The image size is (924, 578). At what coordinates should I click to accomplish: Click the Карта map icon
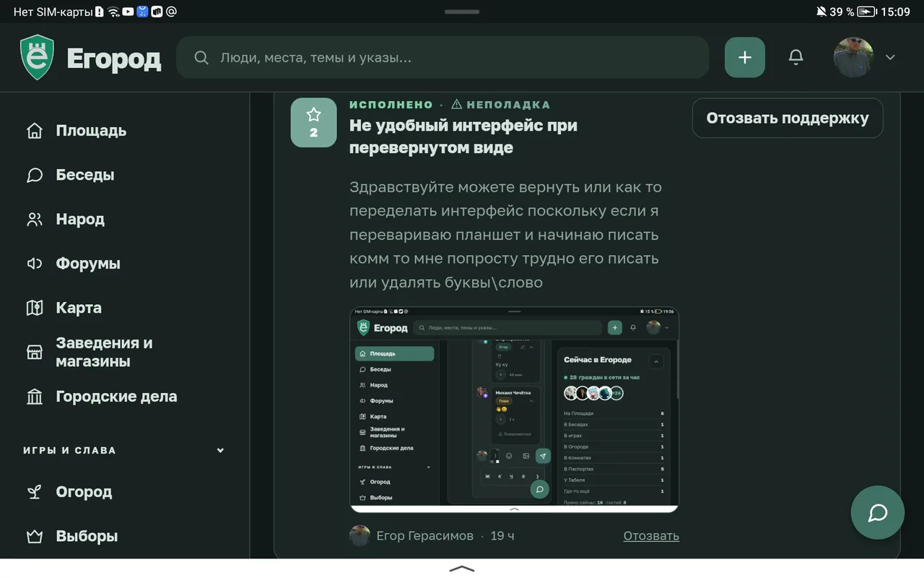pos(35,308)
